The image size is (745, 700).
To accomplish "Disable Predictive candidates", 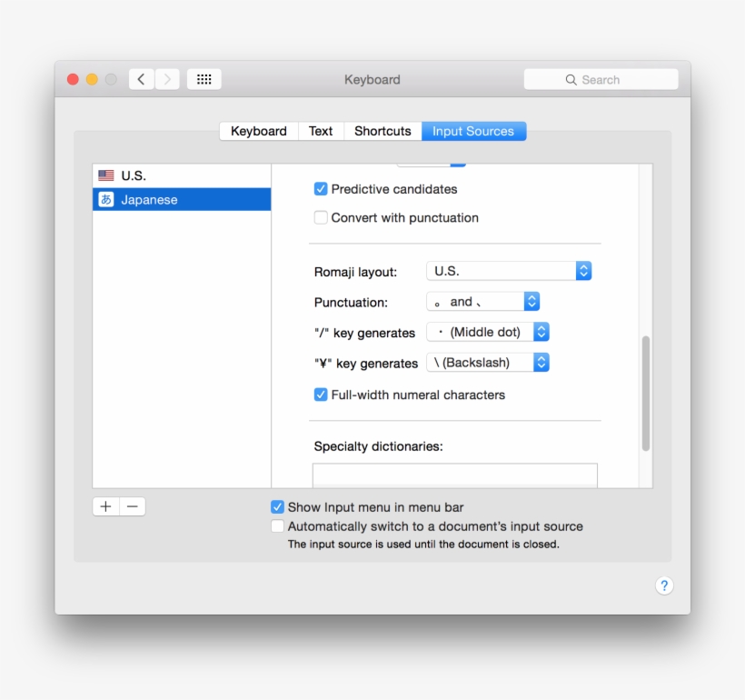I will (321, 189).
